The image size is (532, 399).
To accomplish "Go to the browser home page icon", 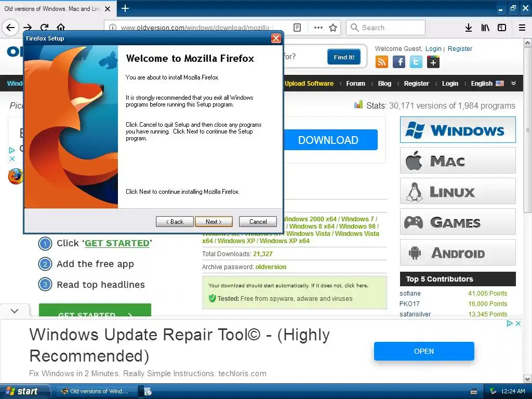I will [x=61, y=28].
